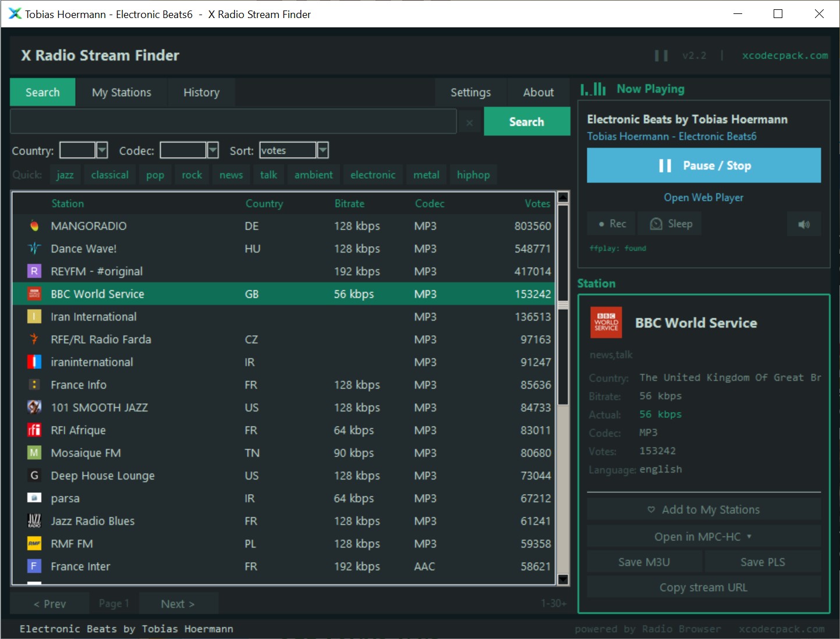The image size is (840, 639).
Task: Click the parsa station icon
Action: pos(34,498)
